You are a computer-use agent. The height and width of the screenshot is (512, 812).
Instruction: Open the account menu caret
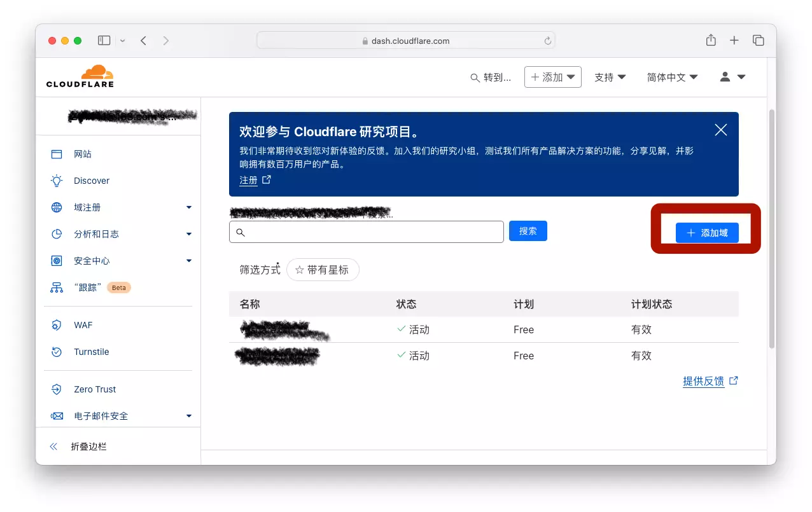(741, 77)
